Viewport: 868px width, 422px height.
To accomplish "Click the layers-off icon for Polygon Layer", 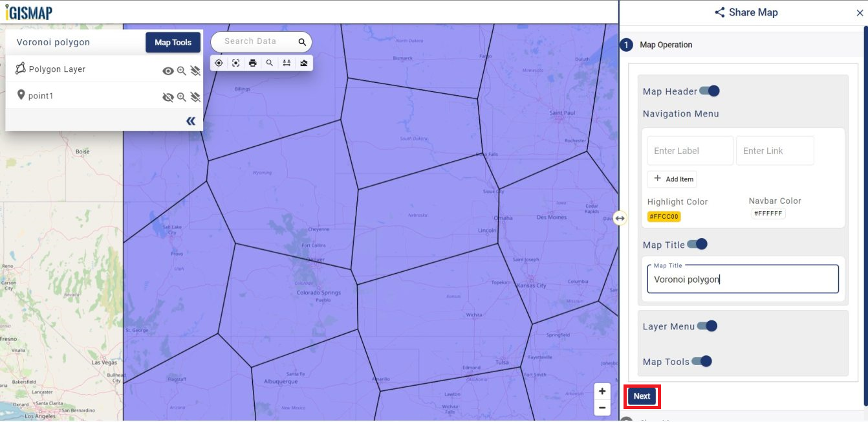I will [x=195, y=71].
